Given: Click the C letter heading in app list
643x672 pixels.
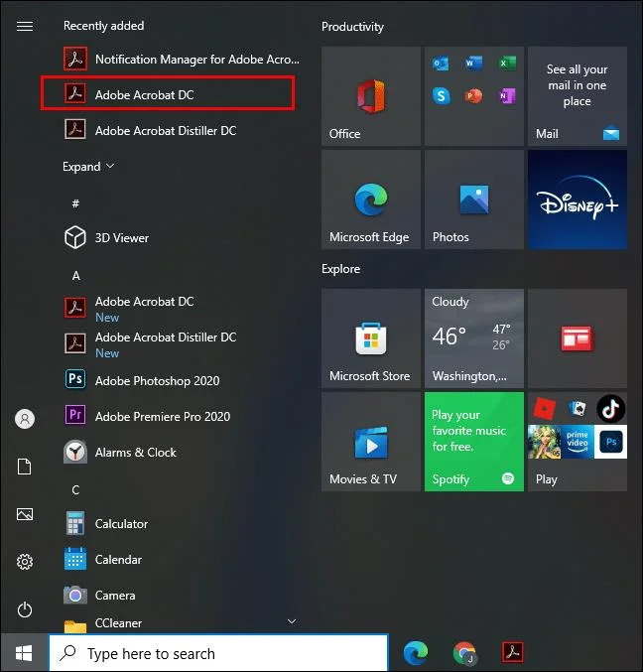Looking at the screenshot, I should pos(75,490).
